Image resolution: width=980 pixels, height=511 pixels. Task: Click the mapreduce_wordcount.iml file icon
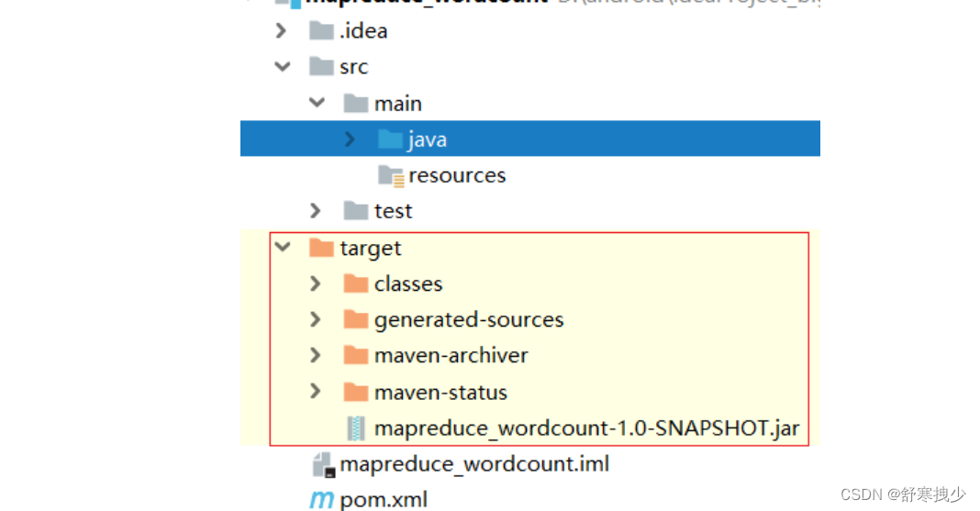324,464
